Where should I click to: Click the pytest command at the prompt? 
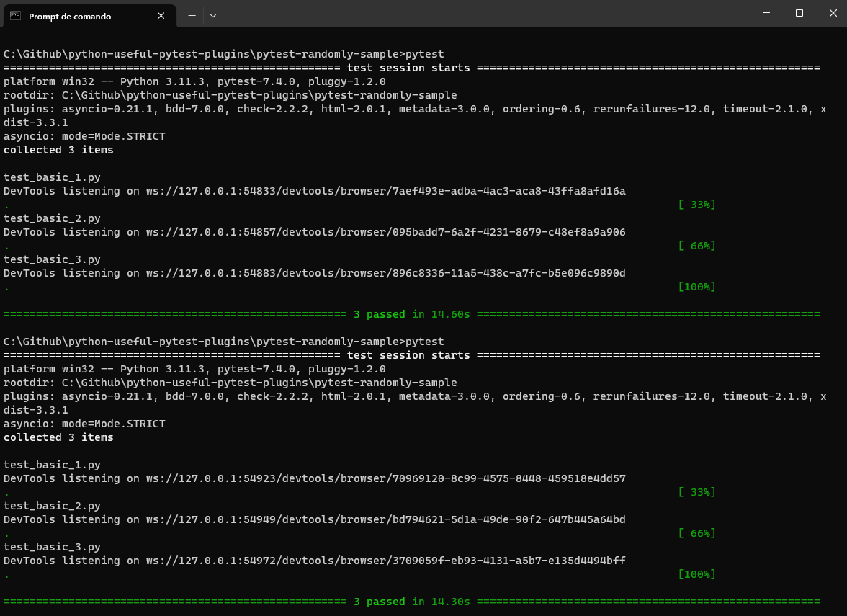point(426,53)
